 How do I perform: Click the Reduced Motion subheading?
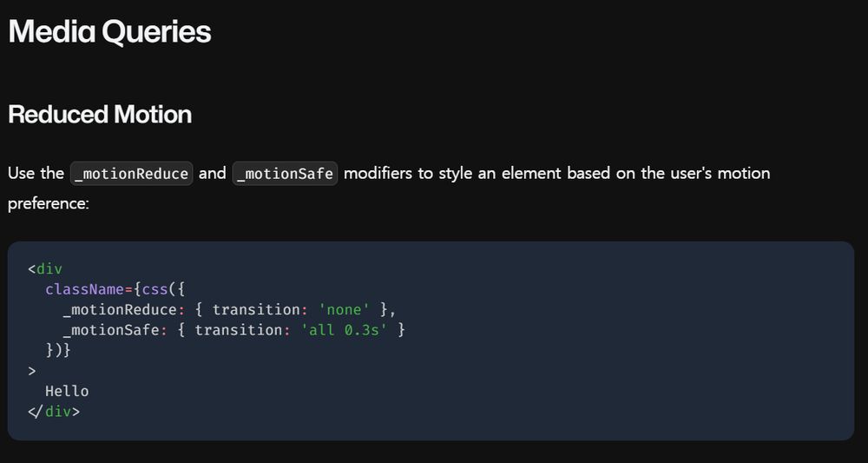tap(100, 115)
